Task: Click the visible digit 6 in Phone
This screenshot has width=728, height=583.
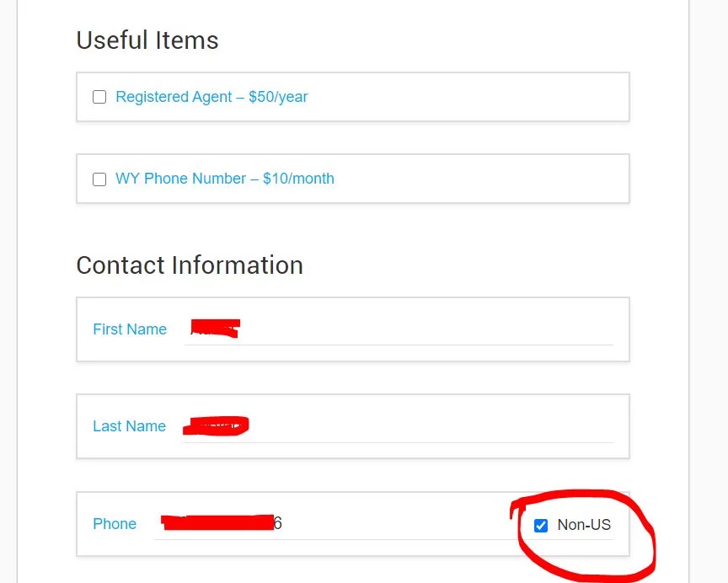Action: pos(278,524)
